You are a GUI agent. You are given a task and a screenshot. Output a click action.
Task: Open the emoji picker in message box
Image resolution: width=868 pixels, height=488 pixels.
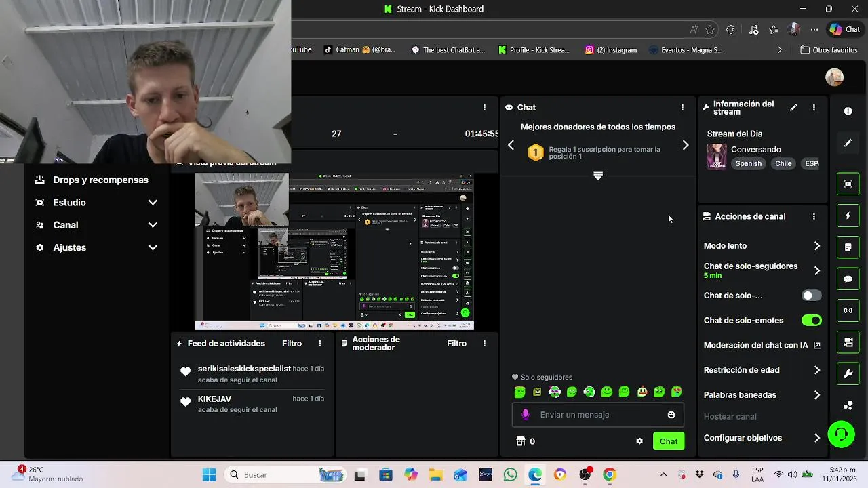tap(671, 415)
